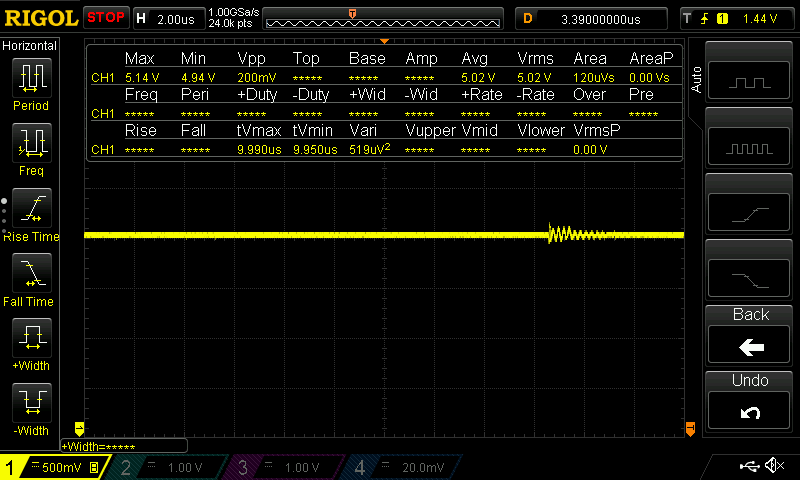Image resolution: width=800 pixels, height=480 pixels.
Task: Click the yellow channel 1 ground marker
Action: tap(79, 428)
